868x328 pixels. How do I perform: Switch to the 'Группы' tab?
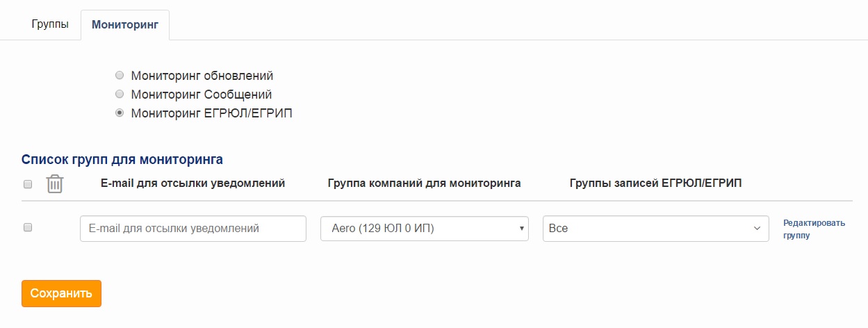[x=50, y=24]
